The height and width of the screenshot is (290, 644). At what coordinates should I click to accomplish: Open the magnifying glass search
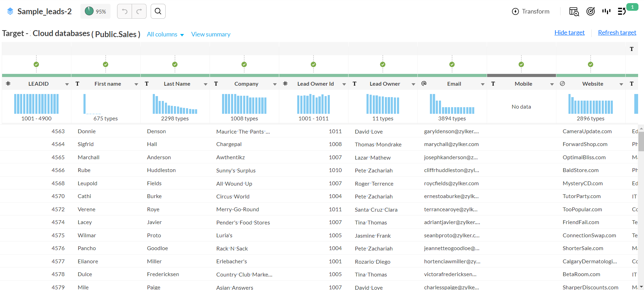tap(158, 11)
